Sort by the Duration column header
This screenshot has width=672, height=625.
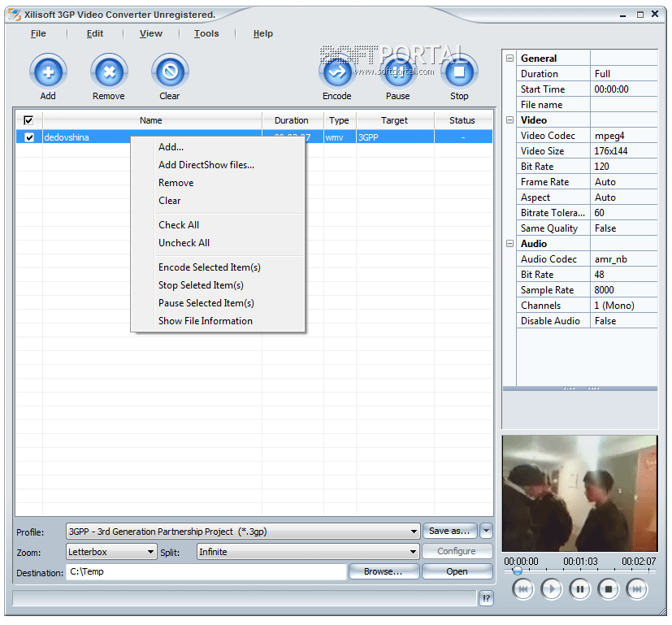[x=292, y=120]
